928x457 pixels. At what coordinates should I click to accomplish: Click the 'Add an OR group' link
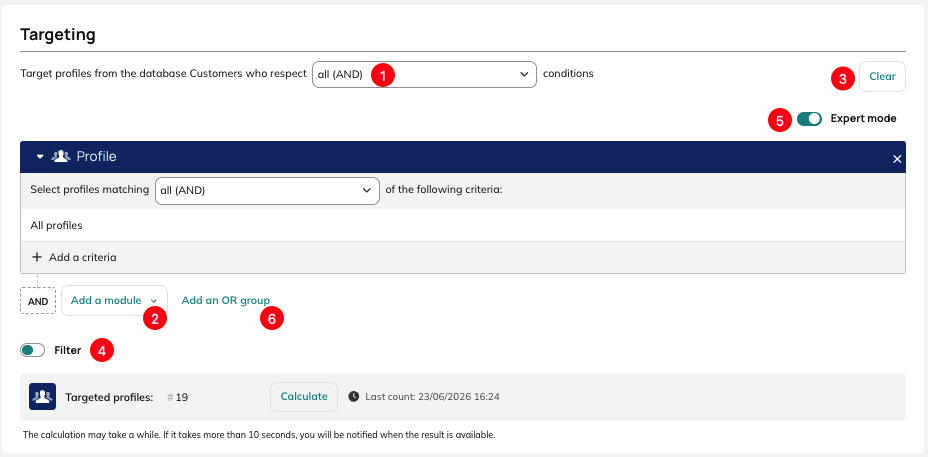point(225,300)
